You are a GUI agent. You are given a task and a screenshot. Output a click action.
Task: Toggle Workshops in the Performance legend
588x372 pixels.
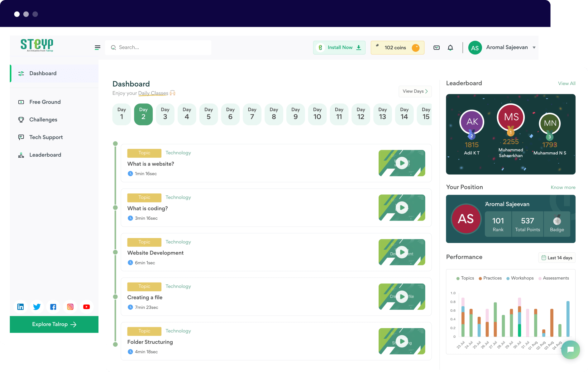(520, 278)
